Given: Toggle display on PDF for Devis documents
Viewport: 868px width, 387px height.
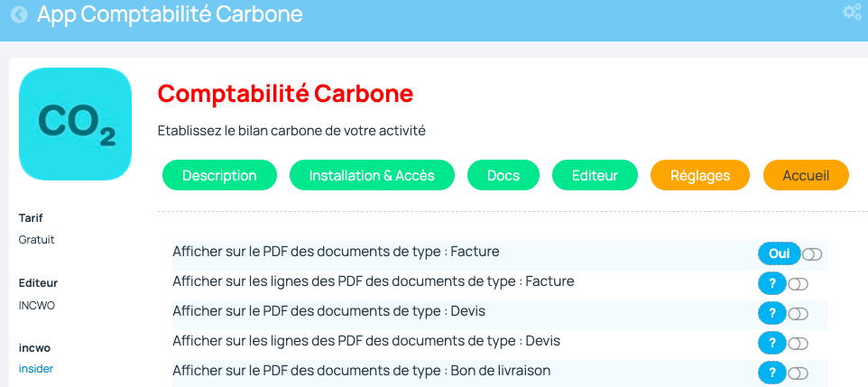Looking at the screenshot, I should pyautogui.click(x=799, y=314).
